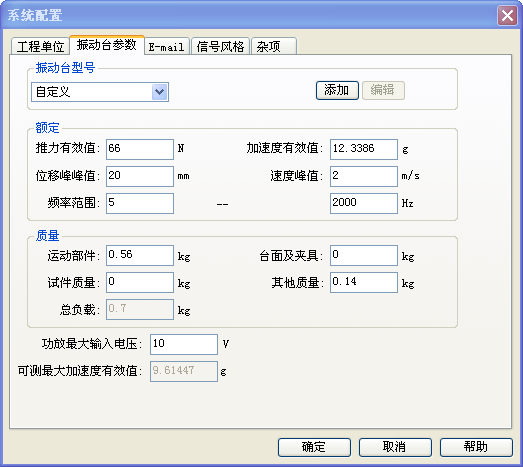Screen dimensions: 523x467
Task: Focus the 其他质量 input field
Action: [x=364, y=282]
